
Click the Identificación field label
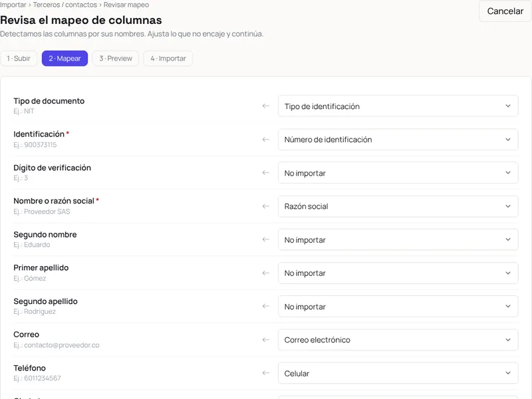click(39, 134)
